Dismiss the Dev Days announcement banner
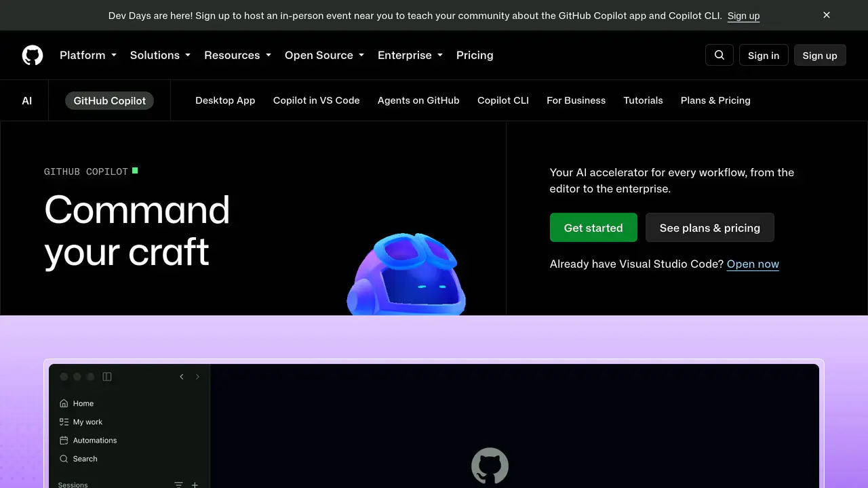This screenshot has width=868, height=488. [x=827, y=15]
